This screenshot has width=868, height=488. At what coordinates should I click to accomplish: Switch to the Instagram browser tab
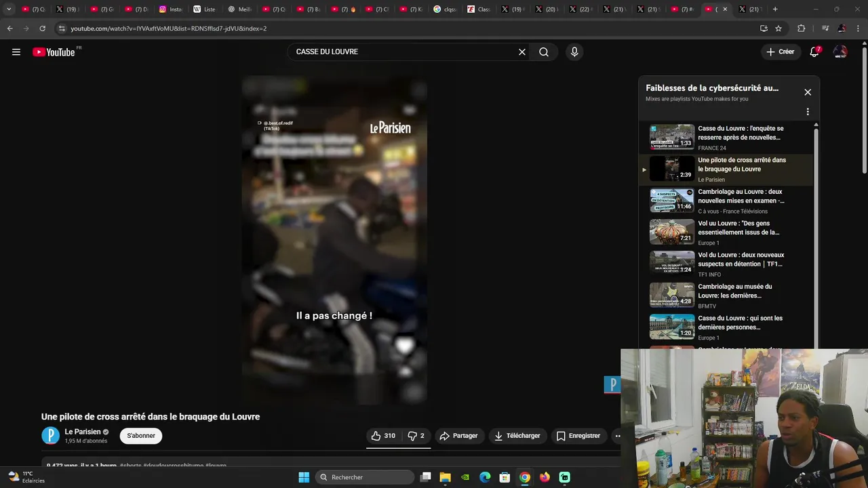(171, 9)
